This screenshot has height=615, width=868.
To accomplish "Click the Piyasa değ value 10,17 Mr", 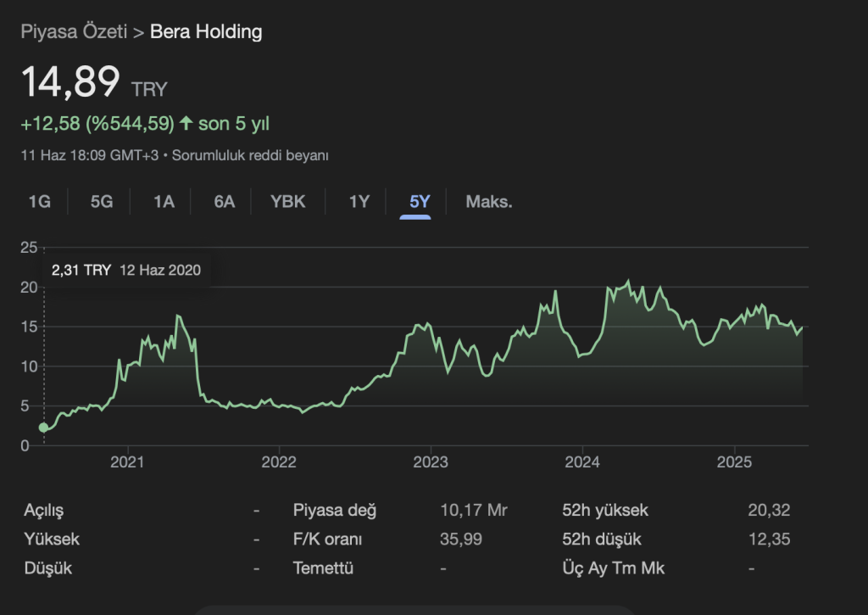I will tap(474, 511).
